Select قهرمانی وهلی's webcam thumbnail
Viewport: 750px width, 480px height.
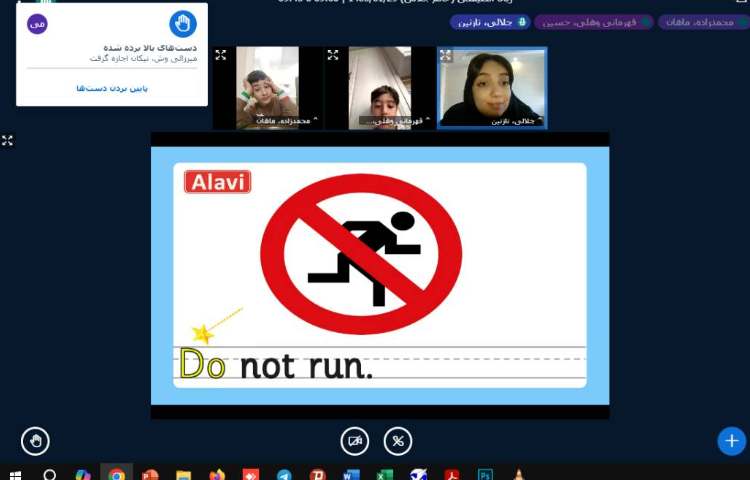click(x=380, y=87)
